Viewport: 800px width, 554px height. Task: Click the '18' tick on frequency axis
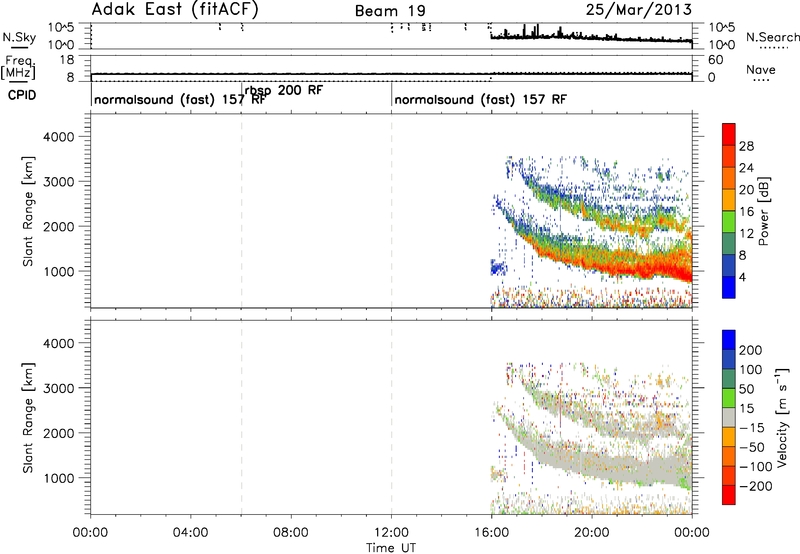[x=67, y=60]
